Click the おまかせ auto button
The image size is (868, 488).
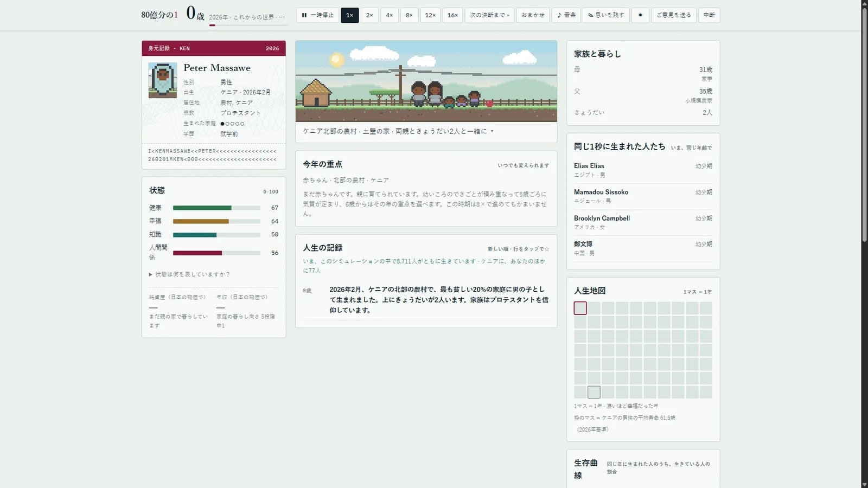click(533, 15)
